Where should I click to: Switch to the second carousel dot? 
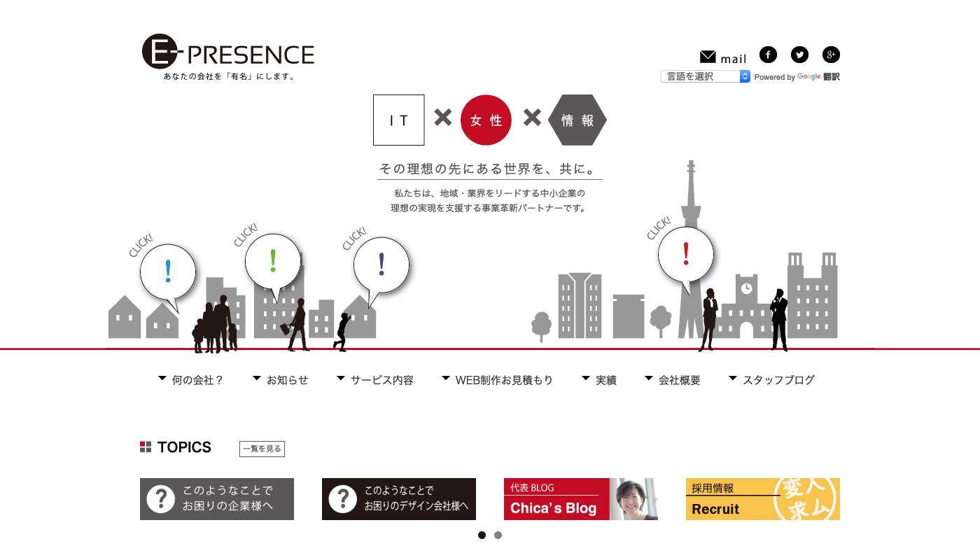click(x=498, y=535)
